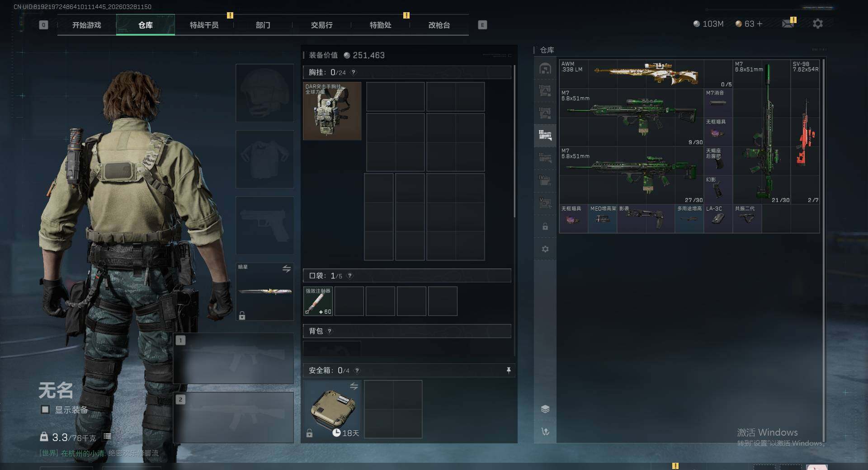This screenshot has width=868, height=470.
Task: Click the warehouse sort-and-organize icon
Action: click(545, 432)
